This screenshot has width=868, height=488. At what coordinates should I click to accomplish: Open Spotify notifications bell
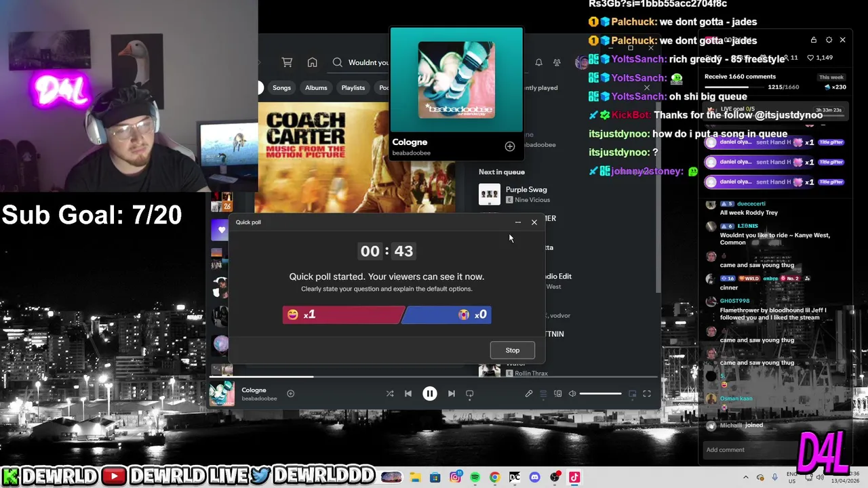click(538, 62)
